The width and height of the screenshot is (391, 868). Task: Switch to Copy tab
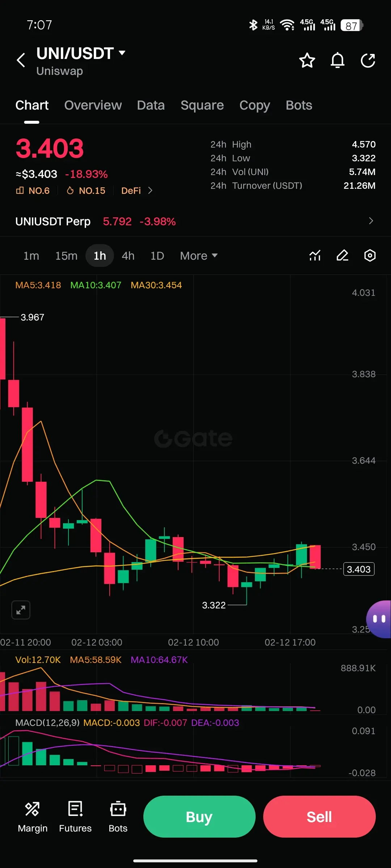click(x=255, y=105)
